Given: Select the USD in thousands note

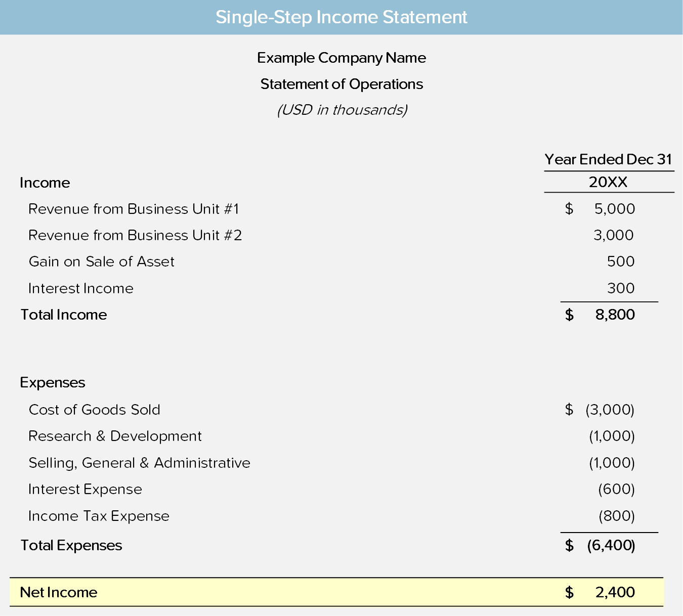Looking at the screenshot, I should click(341, 110).
